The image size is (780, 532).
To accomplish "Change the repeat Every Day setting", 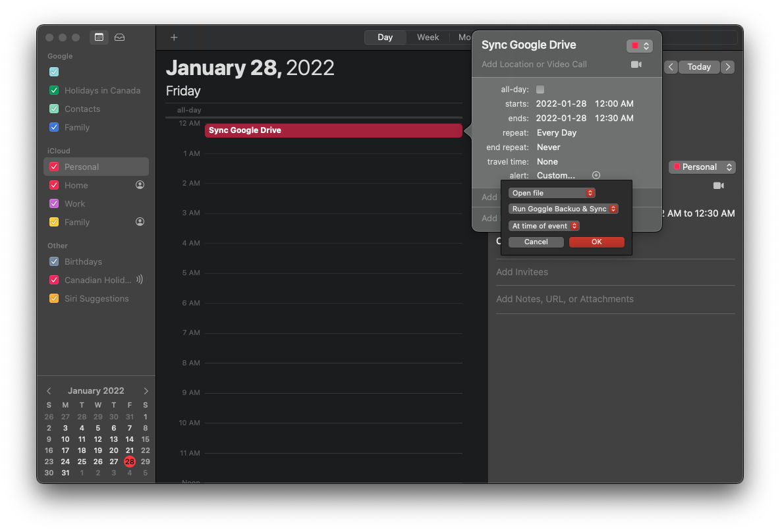I will point(556,133).
